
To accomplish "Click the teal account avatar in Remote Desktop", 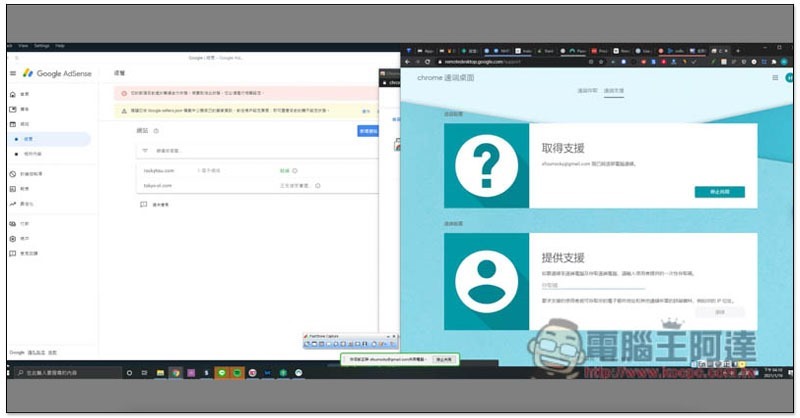I will pyautogui.click(x=790, y=78).
